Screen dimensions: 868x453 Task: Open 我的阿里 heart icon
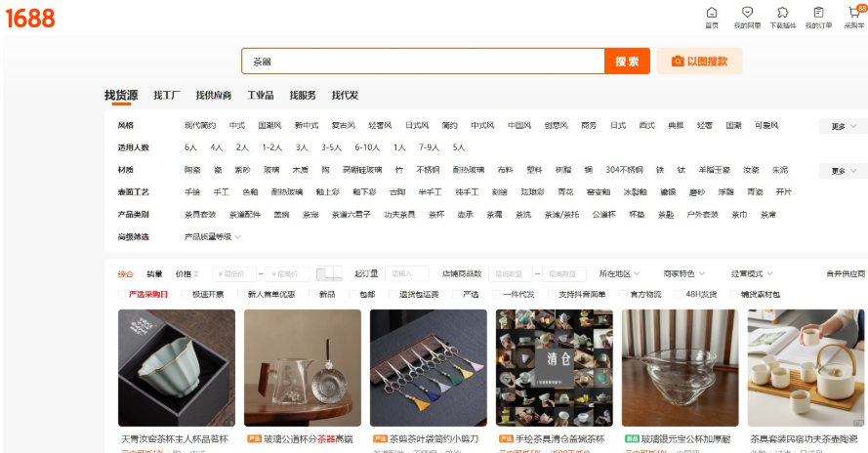point(747,13)
